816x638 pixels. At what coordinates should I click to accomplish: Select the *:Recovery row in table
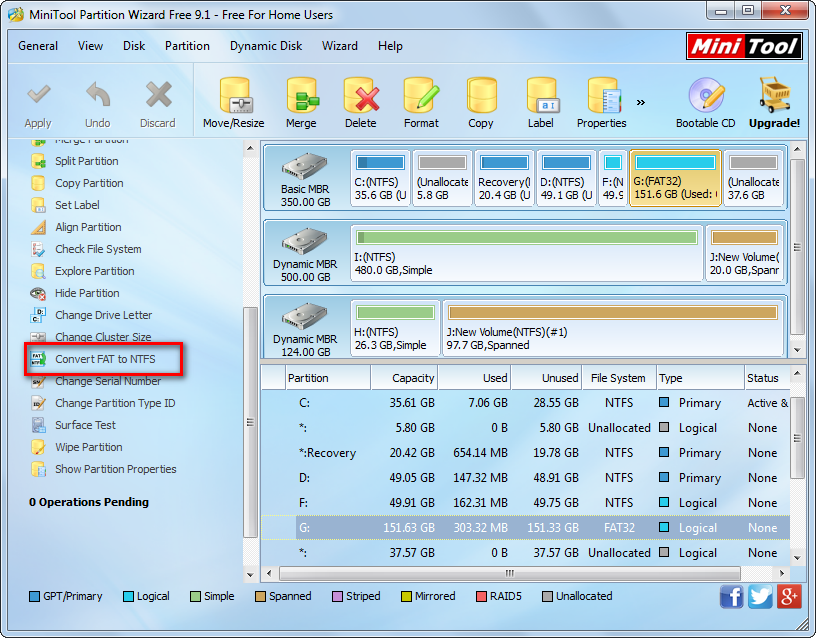coord(526,453)
